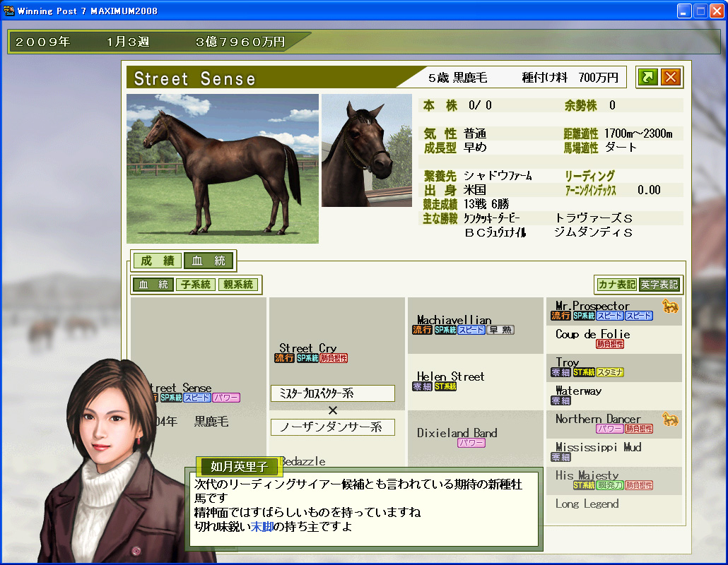Click the ノーザンダンサー系 lineage box
The width and height of the screenshot is (728, 565).
click(332, 427)
